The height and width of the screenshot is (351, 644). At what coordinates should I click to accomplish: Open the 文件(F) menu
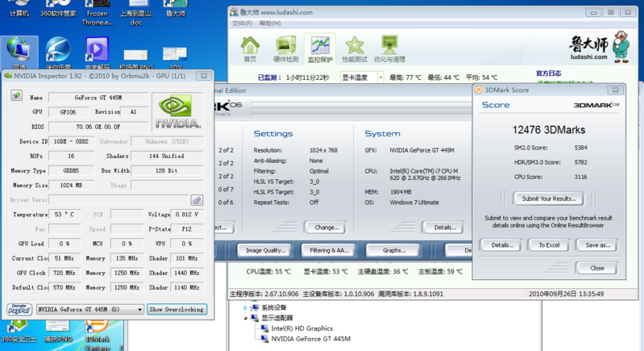(x=242, y=23)
